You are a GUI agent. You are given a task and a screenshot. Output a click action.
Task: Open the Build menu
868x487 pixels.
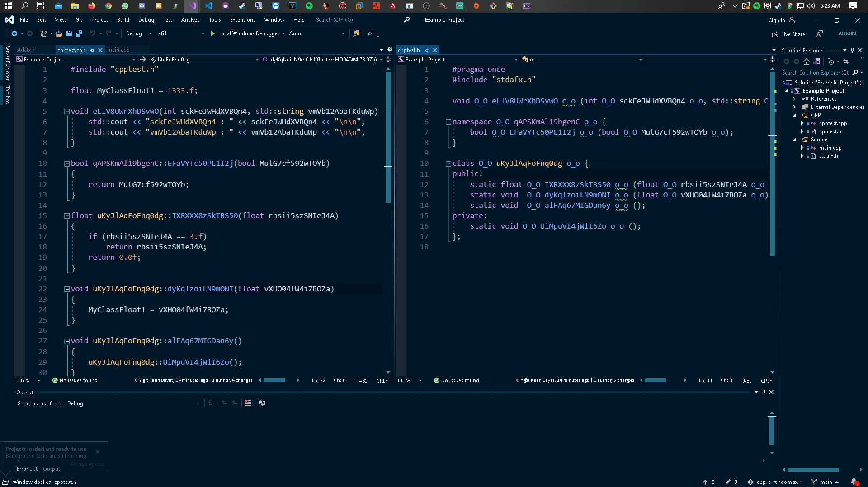pyautogui.click(x=123, y=20)
